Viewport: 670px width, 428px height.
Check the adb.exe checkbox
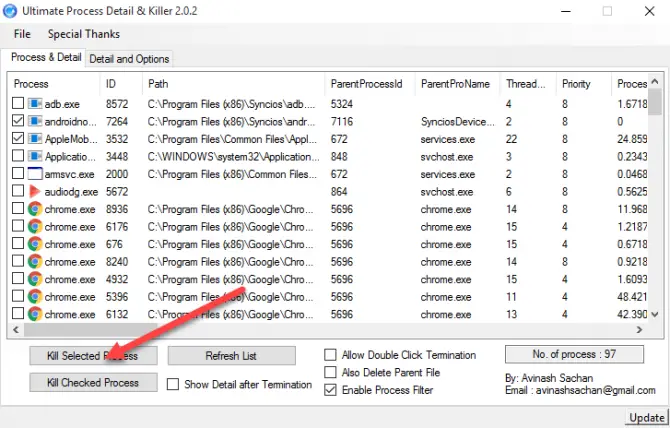[18, 103]
